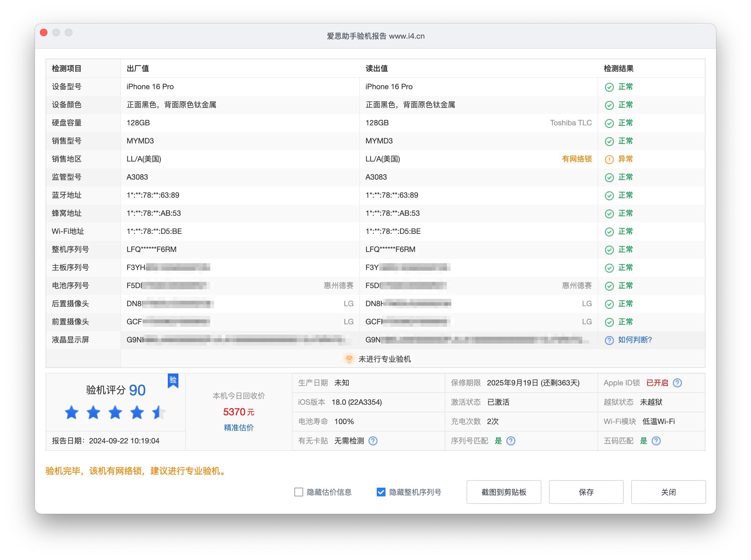
Task: Click 报告日期 2024-09-22 10:19:04 text
Action: point(105,441)
